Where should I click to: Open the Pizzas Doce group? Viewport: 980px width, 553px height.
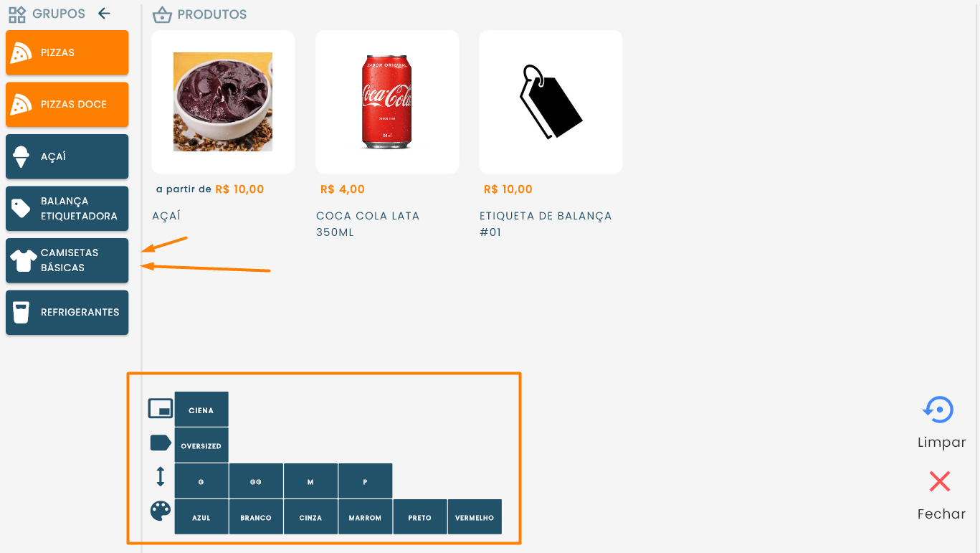pyautogui.click(x=67, y=105)
